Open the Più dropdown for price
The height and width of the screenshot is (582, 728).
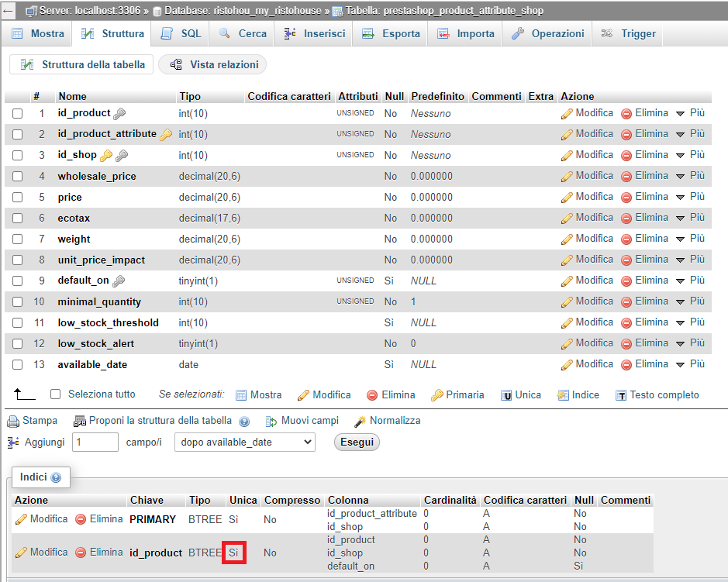point(690,197)
